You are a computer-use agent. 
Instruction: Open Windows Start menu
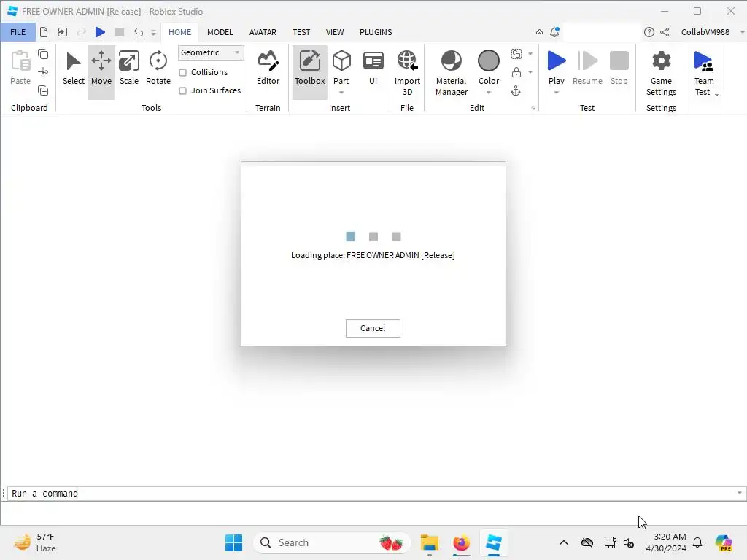pos(233,542)
